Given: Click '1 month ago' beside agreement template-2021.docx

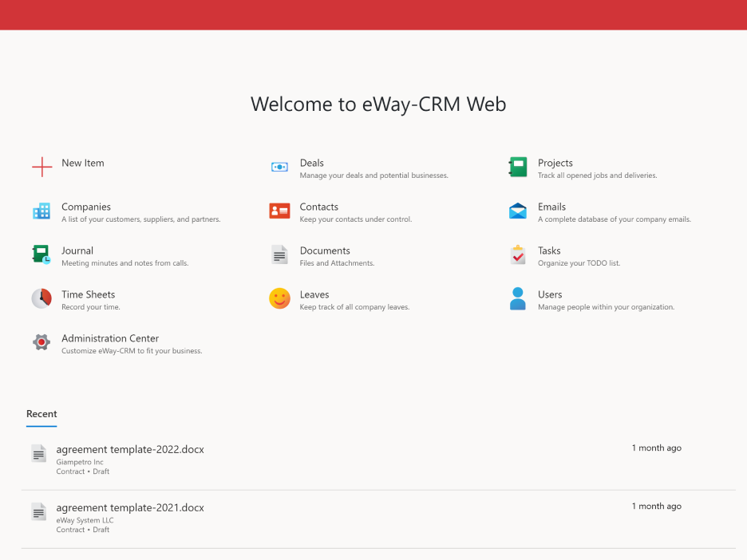Looking at the screenshot, I should (x=657, y=506).
